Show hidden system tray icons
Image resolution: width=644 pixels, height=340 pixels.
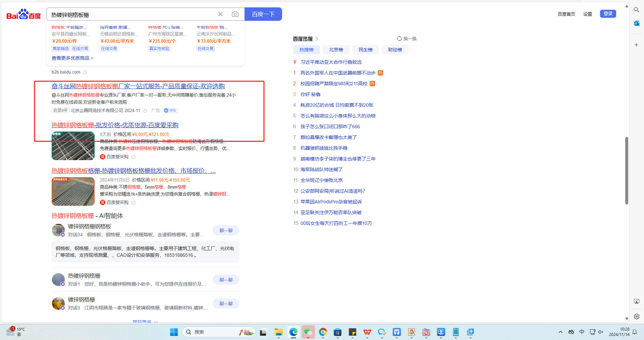click(560, 332)
